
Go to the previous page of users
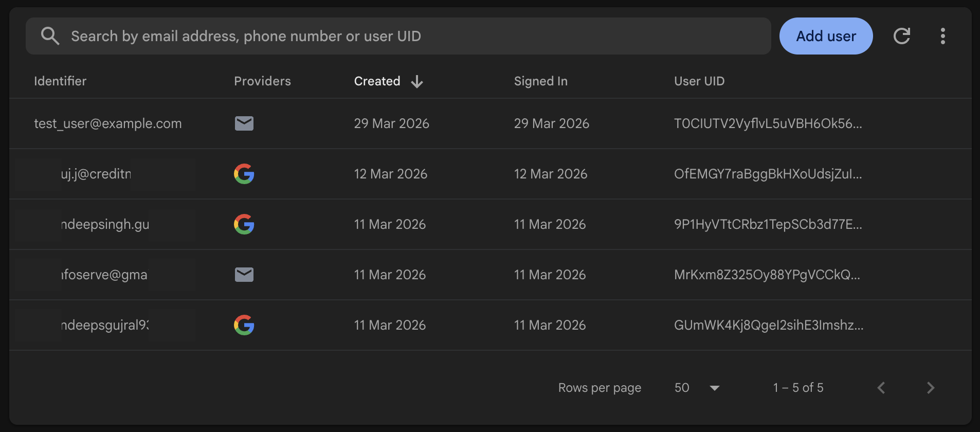tap(881, 388)
